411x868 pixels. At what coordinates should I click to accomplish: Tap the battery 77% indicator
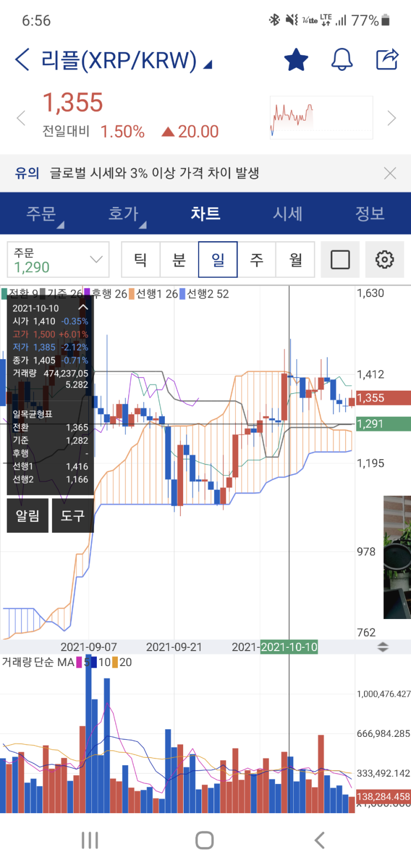(371, 20)
